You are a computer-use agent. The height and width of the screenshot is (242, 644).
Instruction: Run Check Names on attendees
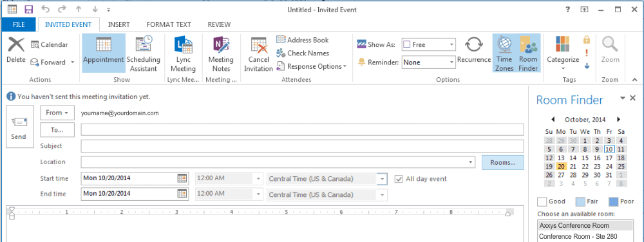coord(303,53)
